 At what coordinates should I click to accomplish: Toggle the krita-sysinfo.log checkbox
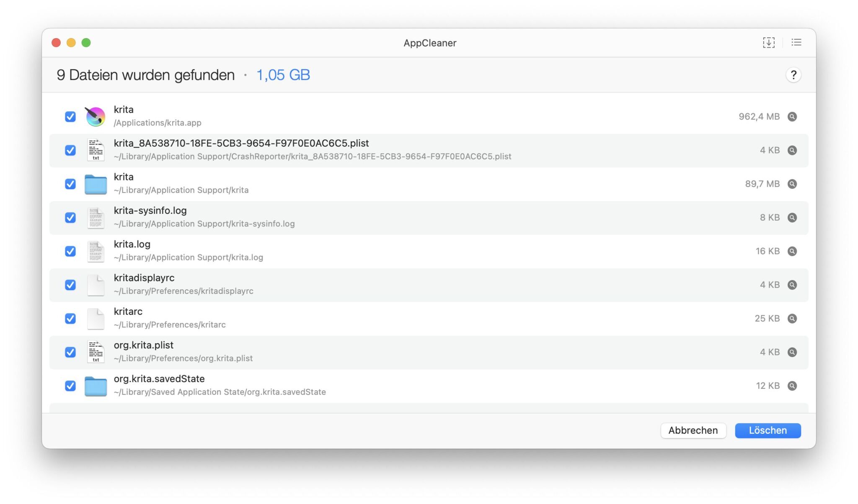point(70,217)
